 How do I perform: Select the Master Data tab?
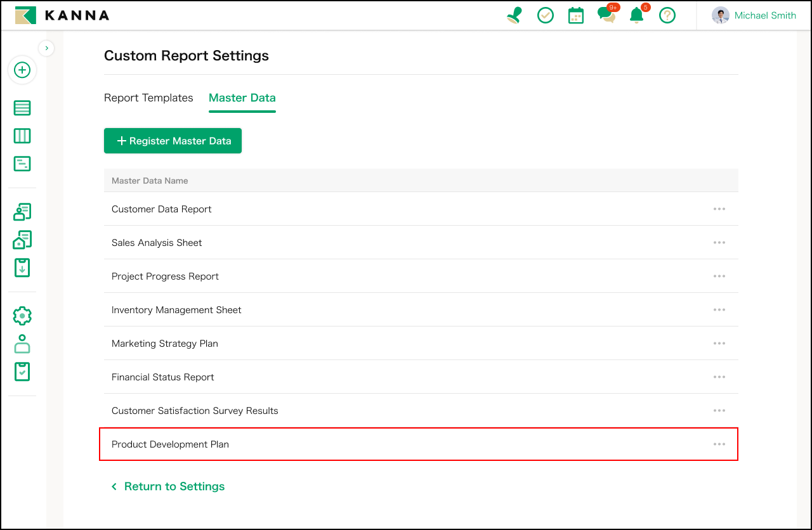242,98
